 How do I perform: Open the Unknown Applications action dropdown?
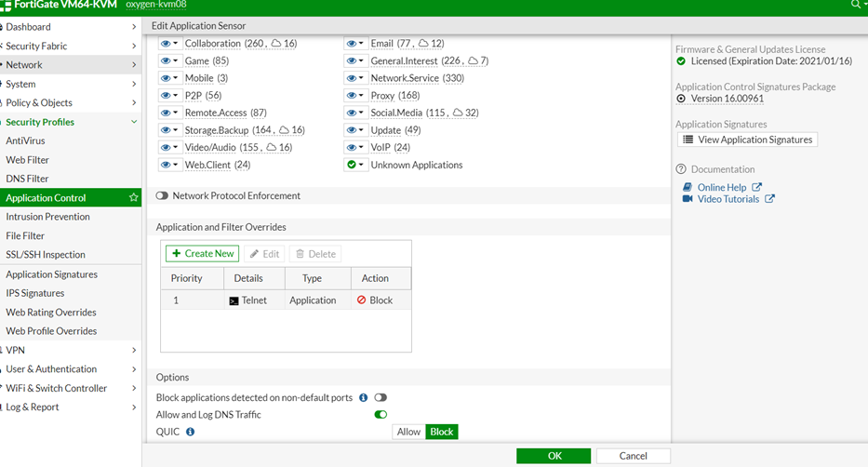coord(356,166)
